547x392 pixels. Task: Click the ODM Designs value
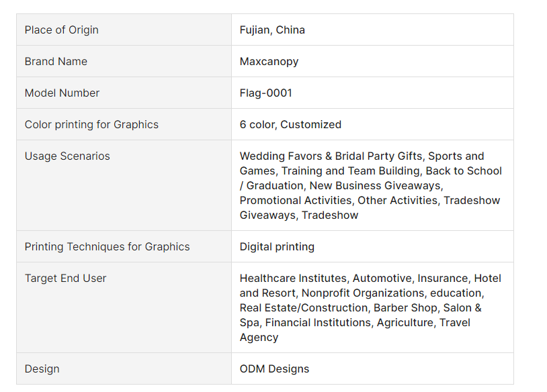click(x=274, y=369)
